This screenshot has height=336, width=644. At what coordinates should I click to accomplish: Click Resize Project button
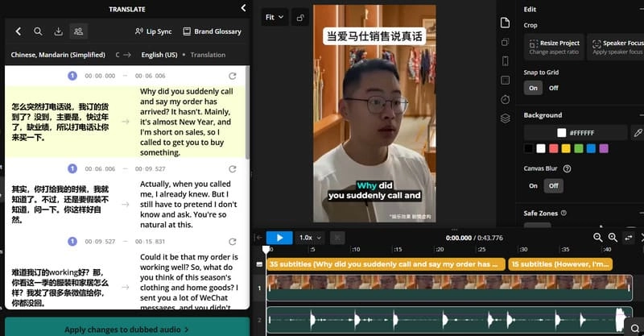click(x=554, y=47)
